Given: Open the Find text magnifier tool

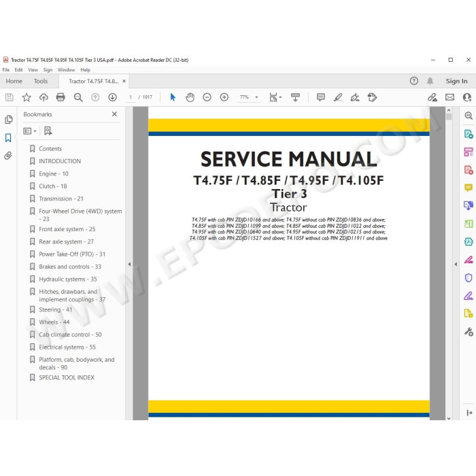Looking at the screenshot, I should click(x=78, y=97).
